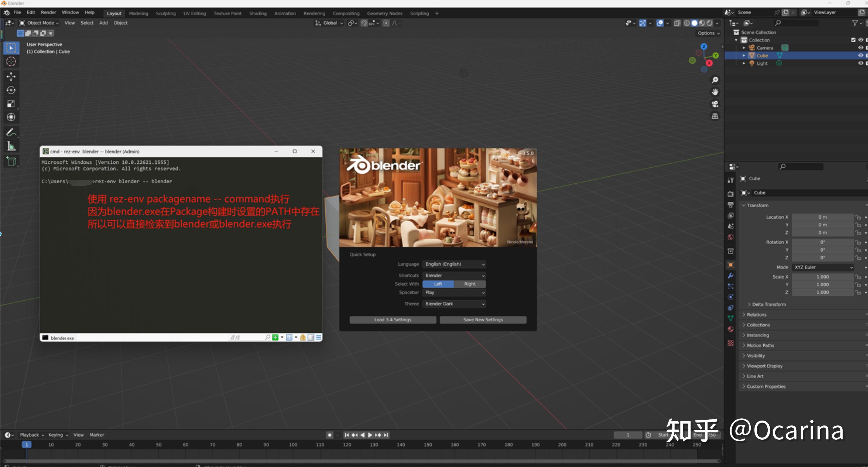Viewport: 868px width, 467px height.
Task: Open the Render properties tab
Action: coord(730,193)
